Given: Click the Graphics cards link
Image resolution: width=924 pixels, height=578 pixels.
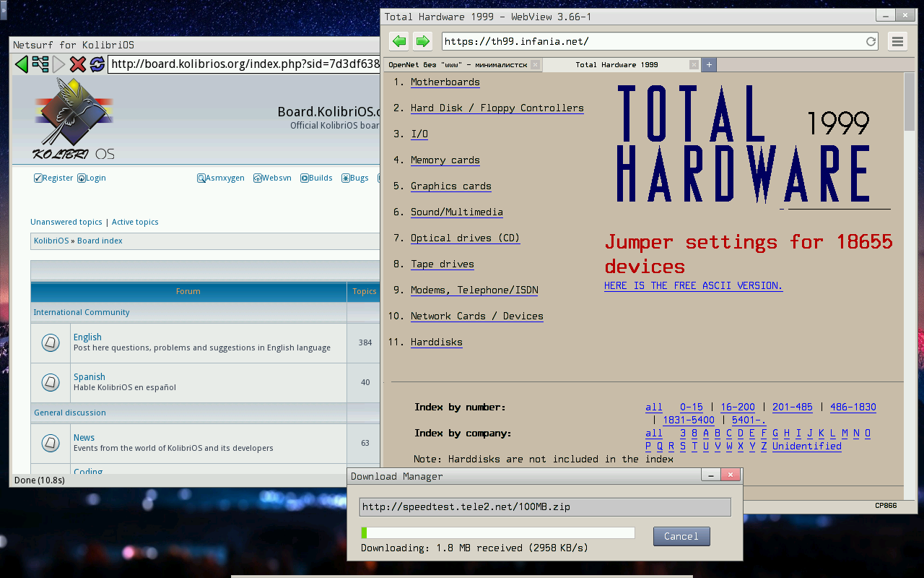Looking at the screenshot, I should pos(450,186).
